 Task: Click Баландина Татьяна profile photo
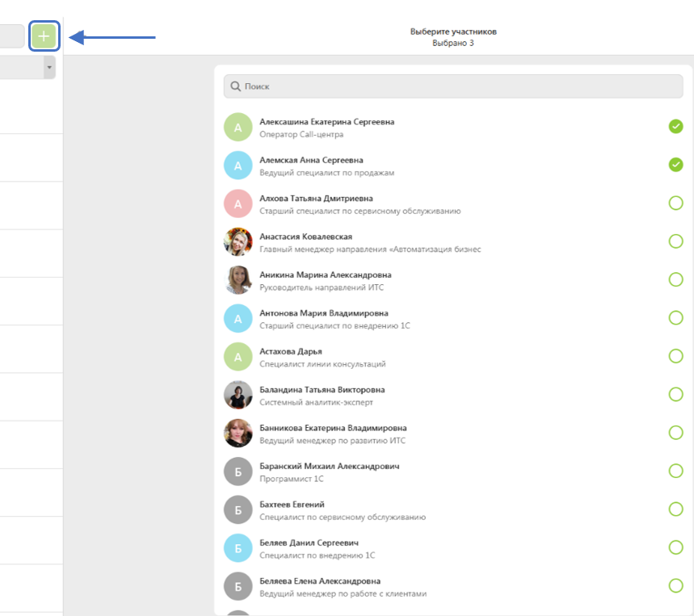(238, 395)
